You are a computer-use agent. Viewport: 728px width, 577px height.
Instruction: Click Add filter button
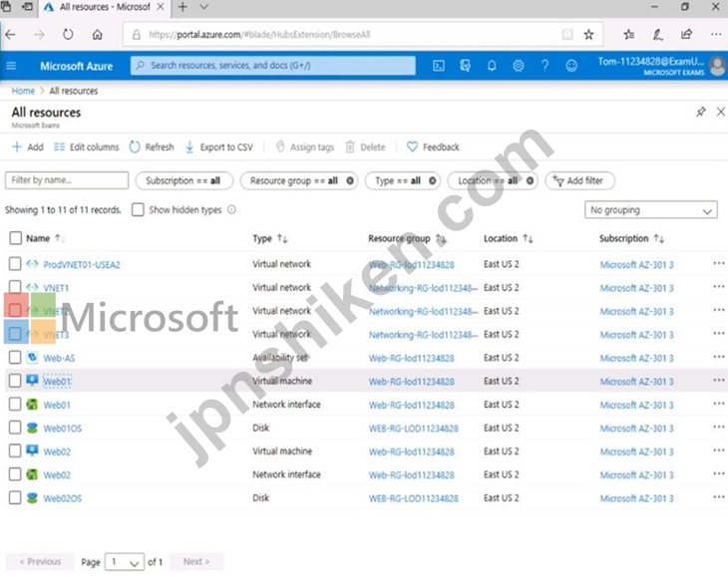click(580, 181)
